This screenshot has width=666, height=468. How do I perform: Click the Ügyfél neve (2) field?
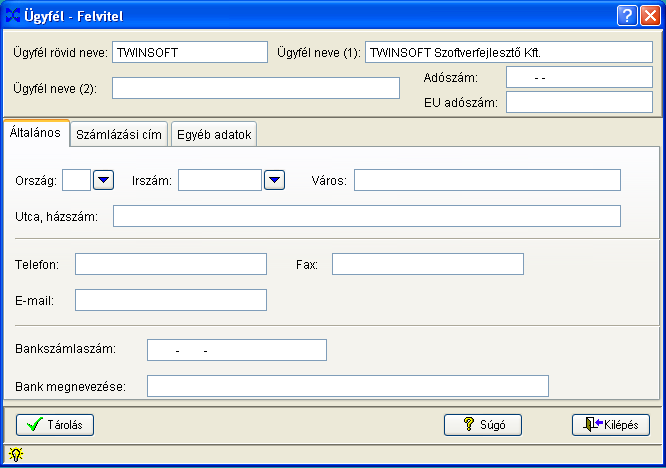(x=256, y=88)
